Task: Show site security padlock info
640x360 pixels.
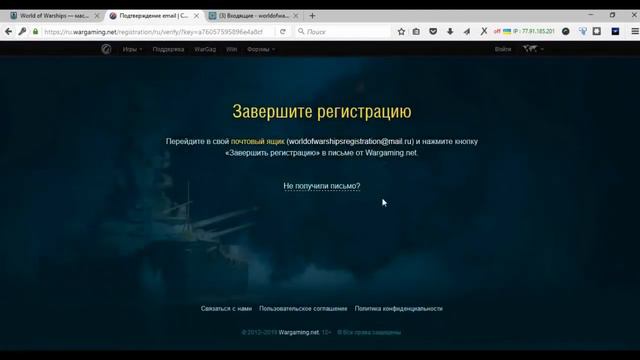Action: [36, 31]
